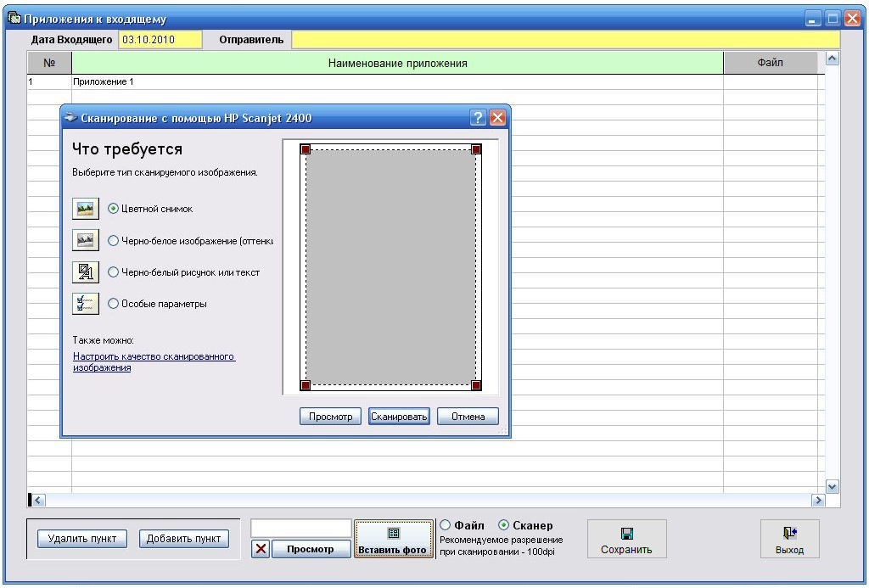Screen dimensions: 869x588
Task: Click the № column header
Action: tap(49, 63)
